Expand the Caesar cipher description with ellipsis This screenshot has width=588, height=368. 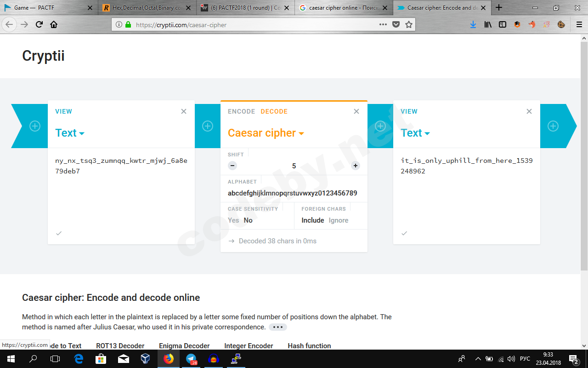(x=278, y=327)
